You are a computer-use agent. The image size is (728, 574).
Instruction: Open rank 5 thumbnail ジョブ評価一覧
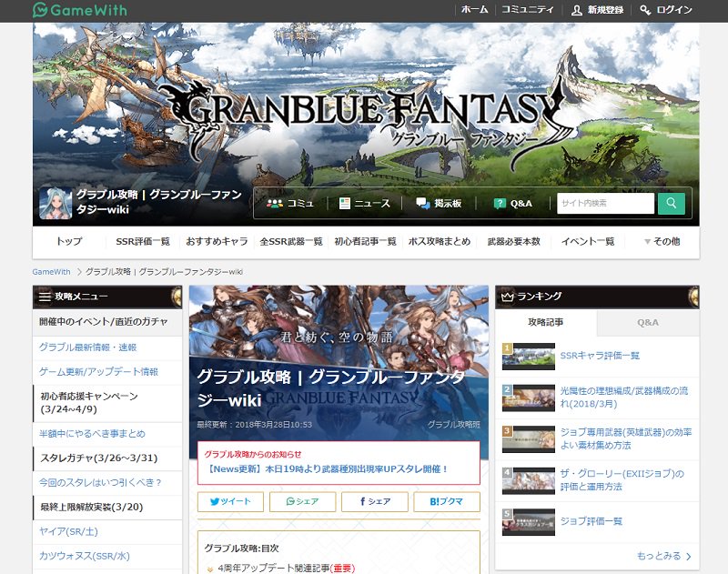pyautogui.click(x=529, y=522)
